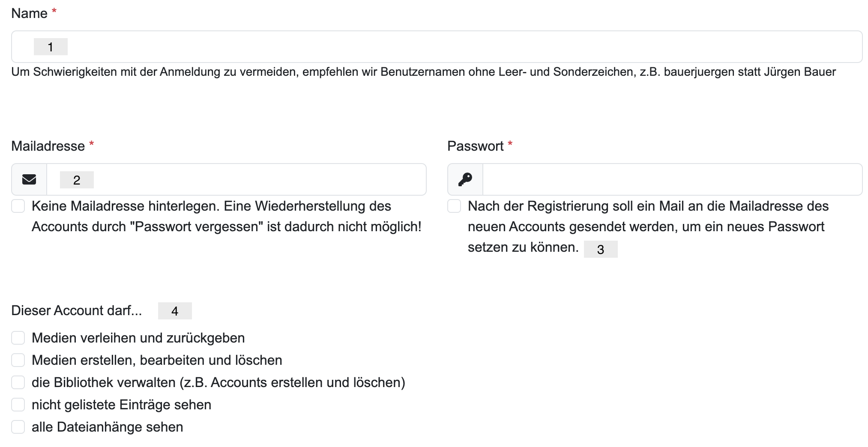The height and width of the screenshot is (447, 868).
Task: Click the "Passwort" field label
Action: click(475, 146)
